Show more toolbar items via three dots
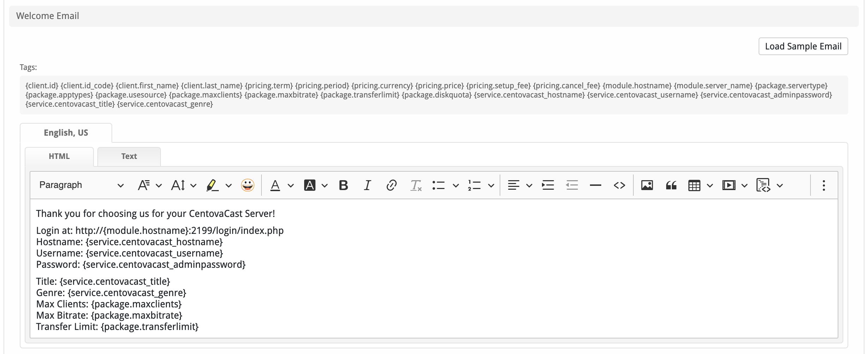The image size is (868, 354). point(824,185)
